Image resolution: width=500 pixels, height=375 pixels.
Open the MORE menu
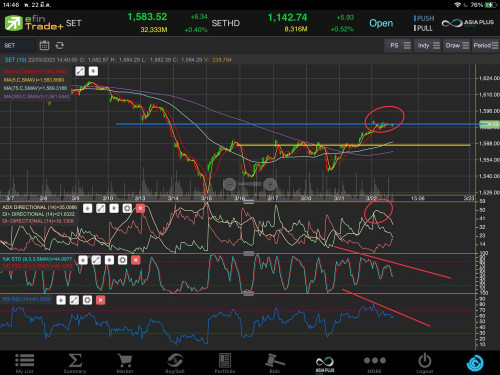coord(375,363)
